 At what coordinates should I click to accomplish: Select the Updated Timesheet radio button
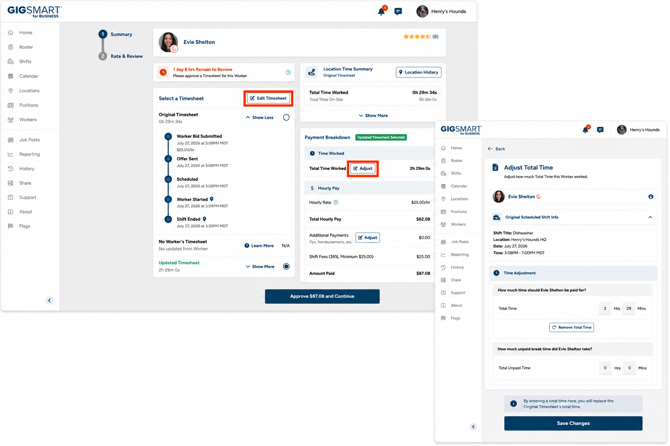pyautogui.click(x=286, y=267)
